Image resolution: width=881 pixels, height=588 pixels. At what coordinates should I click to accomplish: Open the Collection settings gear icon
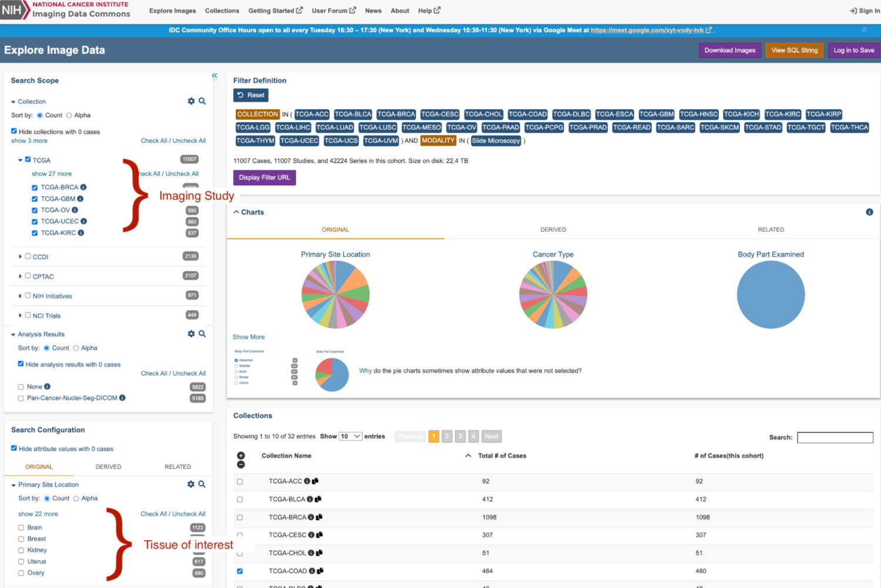coord(190,101)
